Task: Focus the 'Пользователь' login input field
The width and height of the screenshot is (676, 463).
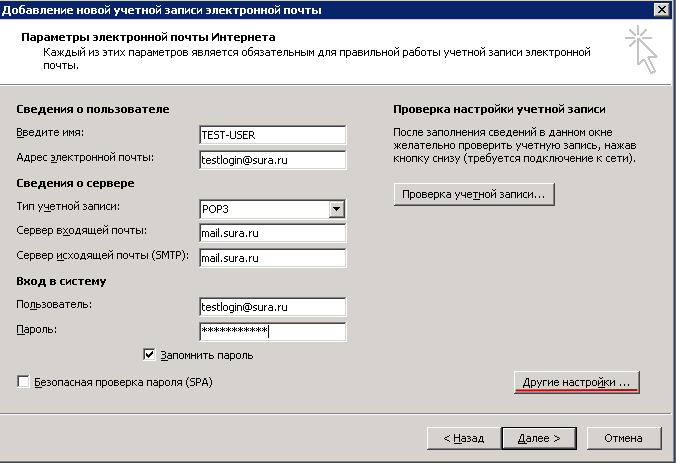Action: pyautogui.click(x=272, y=307)
